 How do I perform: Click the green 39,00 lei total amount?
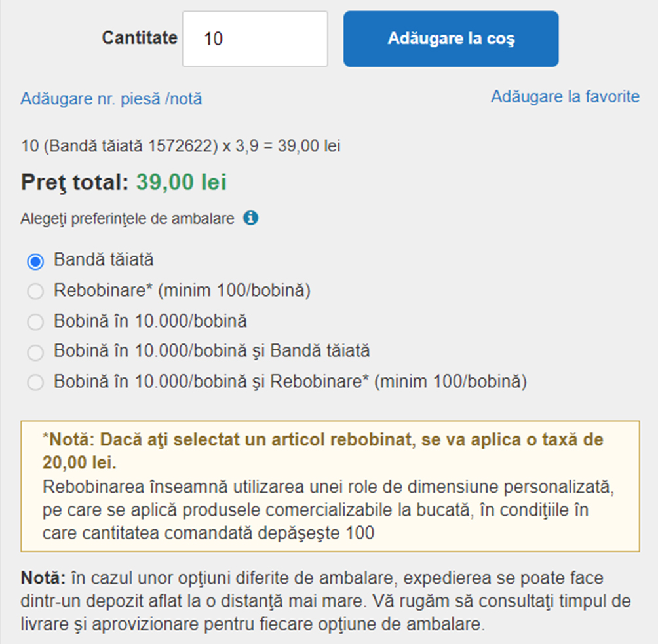click(182, 182)
